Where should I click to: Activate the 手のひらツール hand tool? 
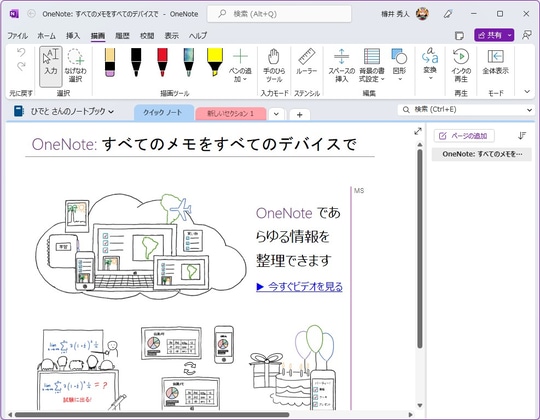point(274,66)
